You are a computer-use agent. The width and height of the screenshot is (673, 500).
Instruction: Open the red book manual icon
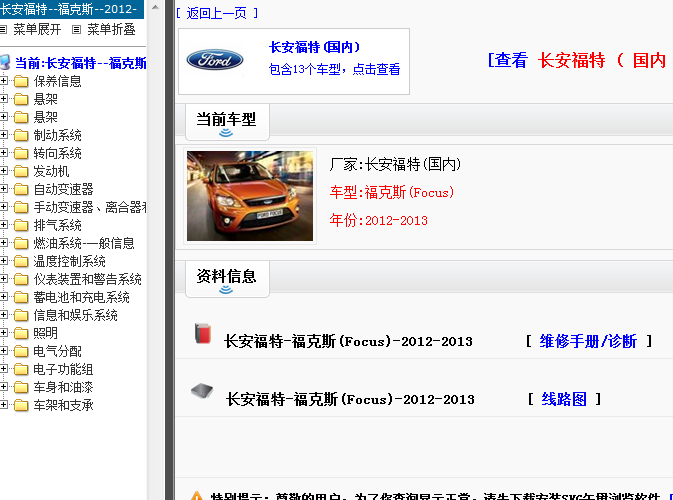pos(203,333)
